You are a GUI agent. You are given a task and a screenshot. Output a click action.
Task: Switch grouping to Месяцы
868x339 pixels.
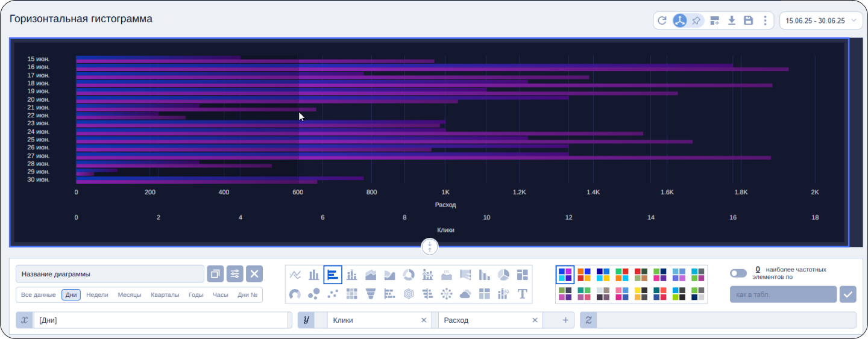point(130,295)
